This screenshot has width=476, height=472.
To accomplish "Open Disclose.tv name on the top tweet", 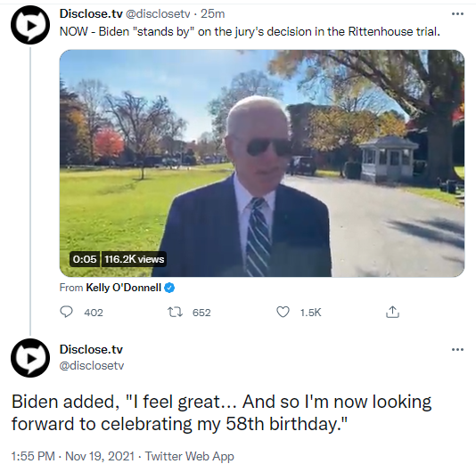I will tap(91, 14).
